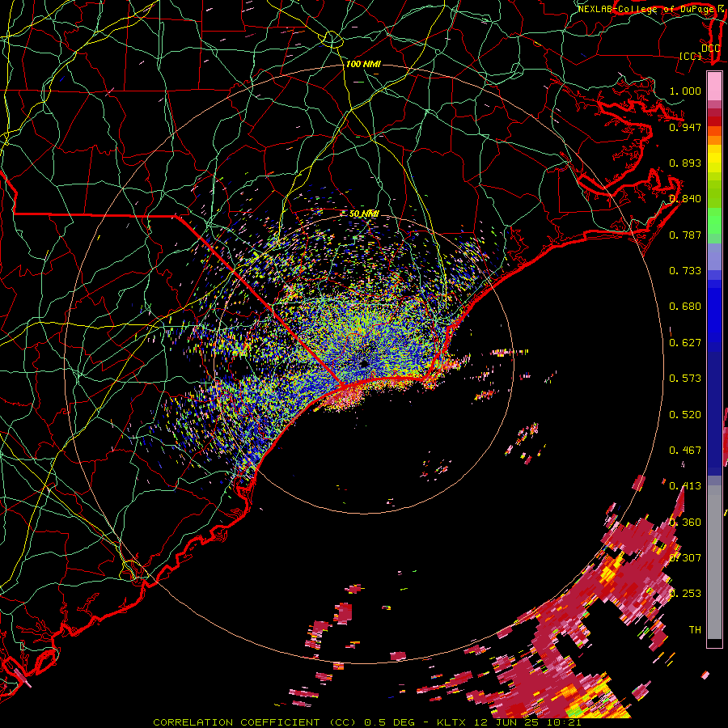This screenshot has height=728, width=728.
Task: Select the 0.893 scale value
Action: [685, 163]
